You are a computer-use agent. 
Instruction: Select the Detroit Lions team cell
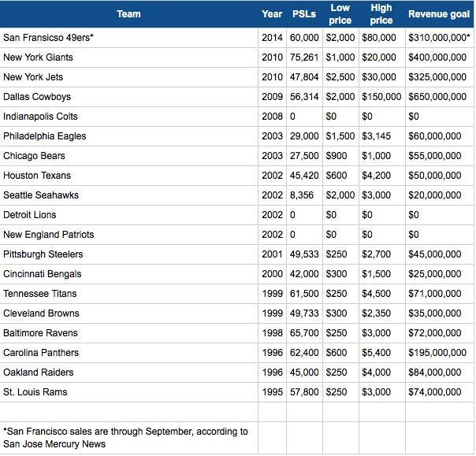128,215
